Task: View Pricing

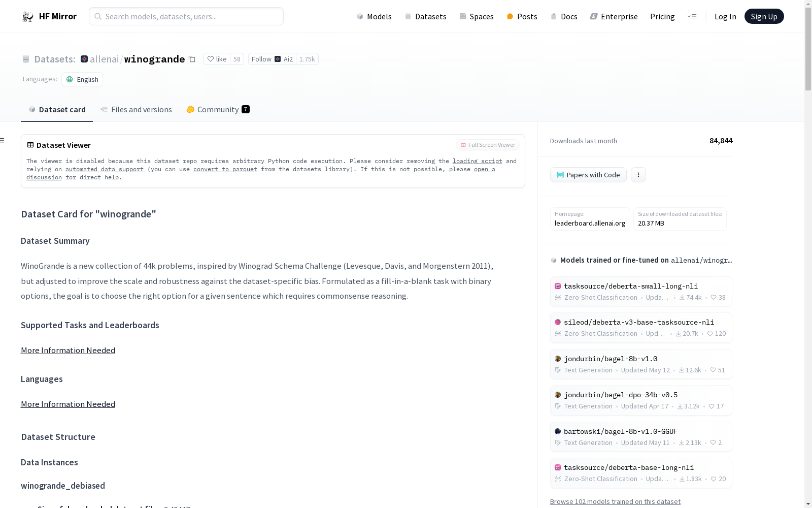Action: tap(662, 16)
